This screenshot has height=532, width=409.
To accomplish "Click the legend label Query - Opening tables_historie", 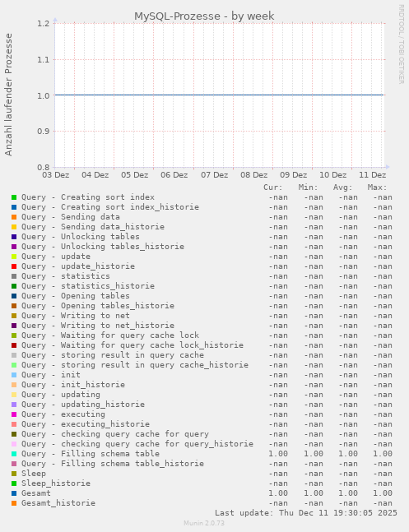I will (x=98, y=306).
